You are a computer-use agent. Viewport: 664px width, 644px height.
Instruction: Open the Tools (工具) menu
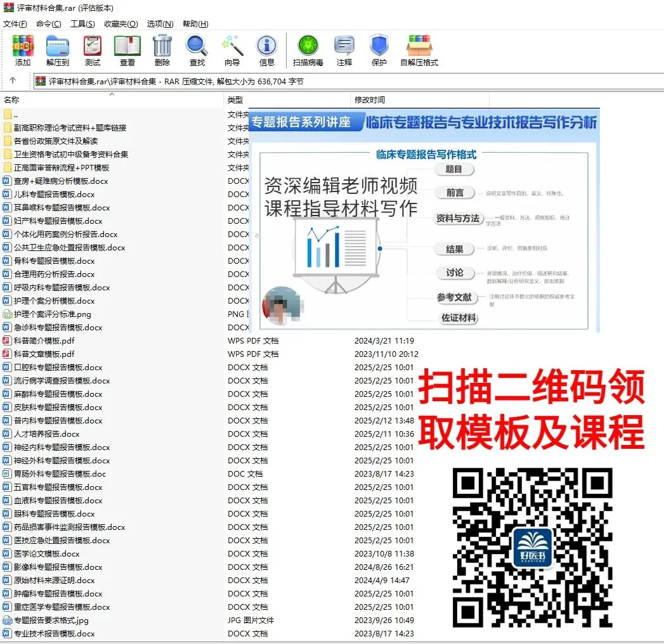click(82, 23)
